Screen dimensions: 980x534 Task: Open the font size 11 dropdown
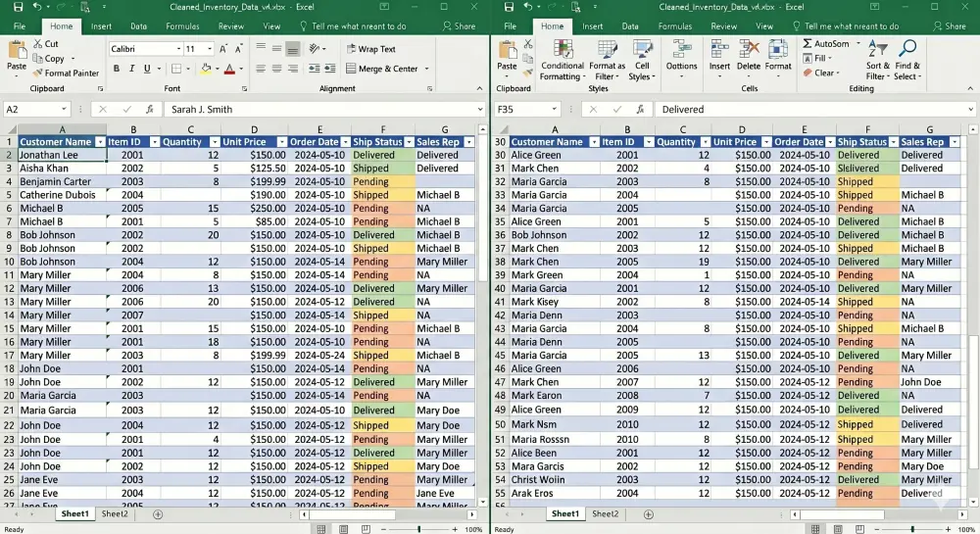pos(210,49)
